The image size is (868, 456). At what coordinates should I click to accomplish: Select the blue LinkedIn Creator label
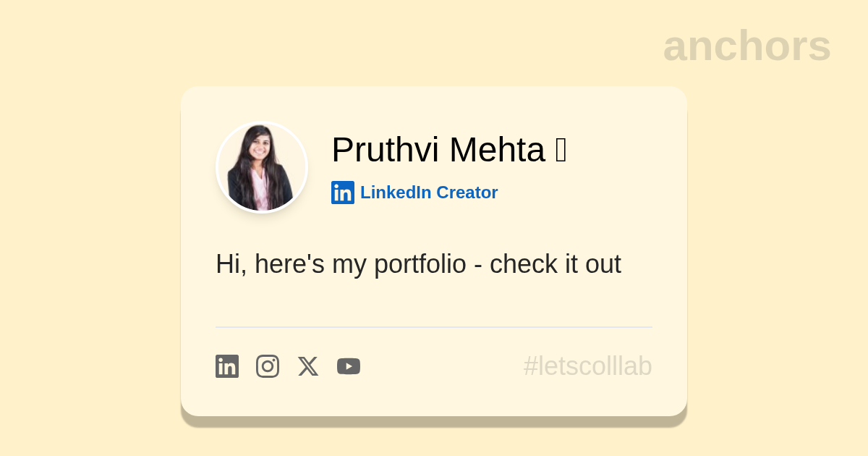[428, 193]
